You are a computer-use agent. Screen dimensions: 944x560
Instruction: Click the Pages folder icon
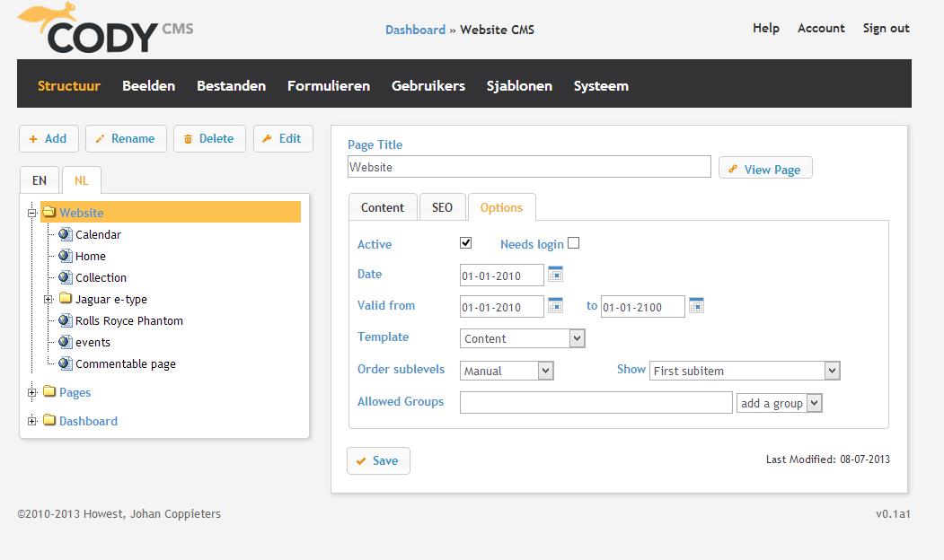(49, 391)
